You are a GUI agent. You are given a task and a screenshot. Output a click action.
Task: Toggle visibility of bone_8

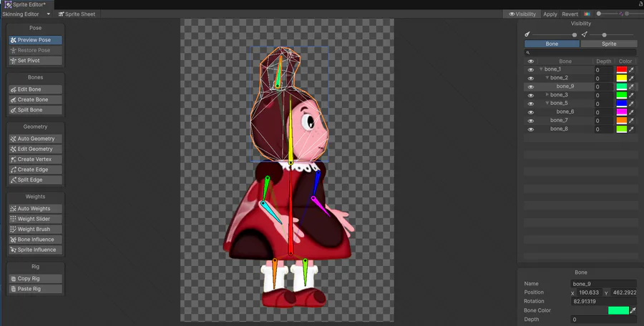531,129
